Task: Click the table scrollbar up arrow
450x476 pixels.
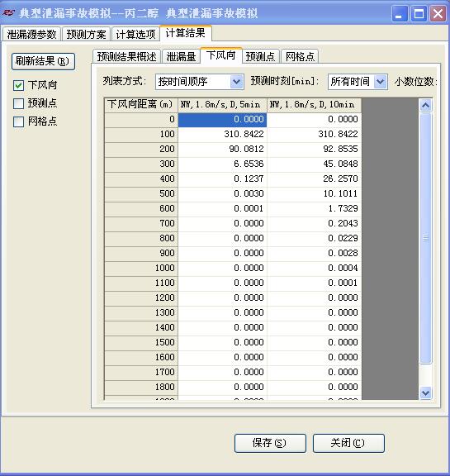Action: [x=425, y=106]
